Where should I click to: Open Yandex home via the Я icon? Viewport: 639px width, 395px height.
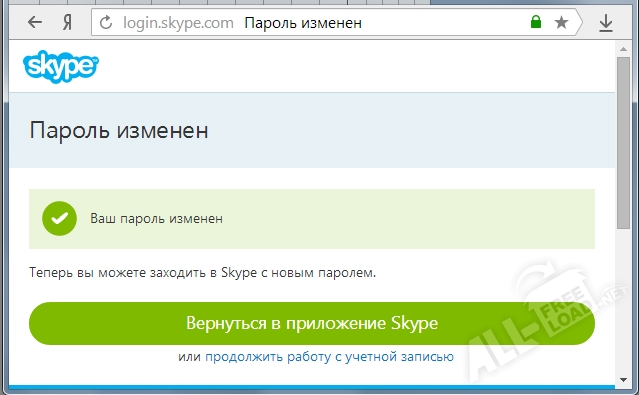click(68, 23)
